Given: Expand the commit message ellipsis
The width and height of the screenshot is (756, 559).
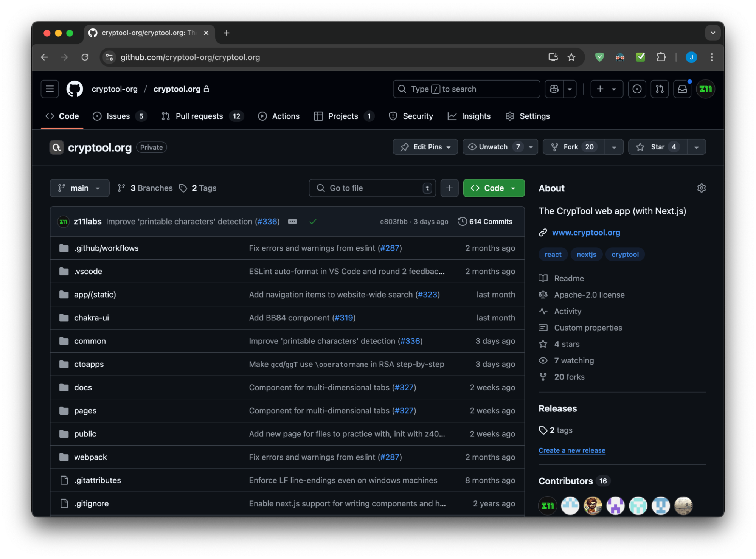Looking at the screenshot, I should point(292,222).
